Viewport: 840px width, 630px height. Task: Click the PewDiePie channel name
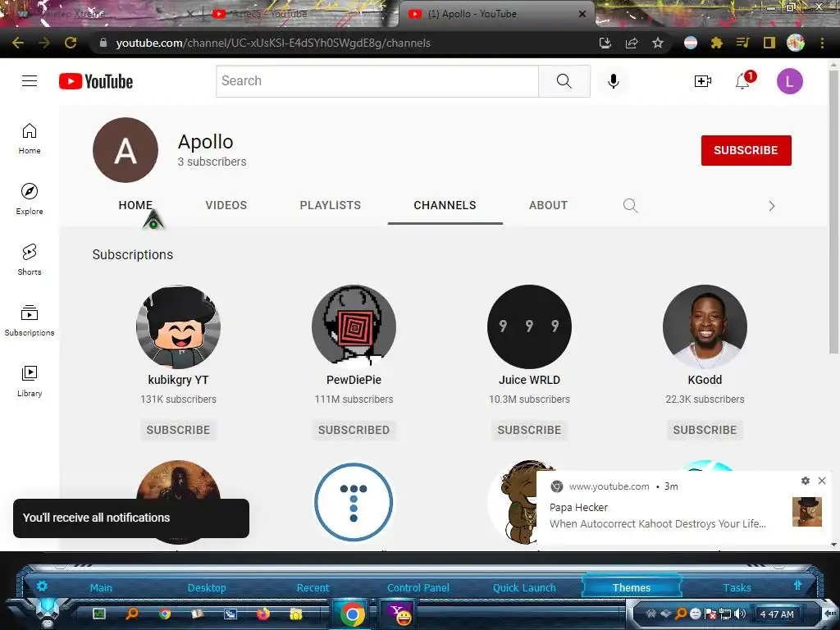(x=354, y=380)
